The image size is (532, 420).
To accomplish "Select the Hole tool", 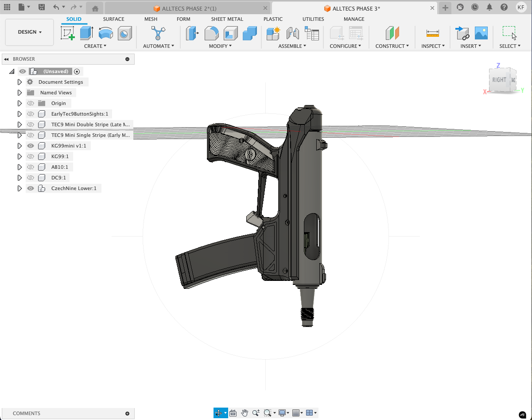I will coord(125,33).
